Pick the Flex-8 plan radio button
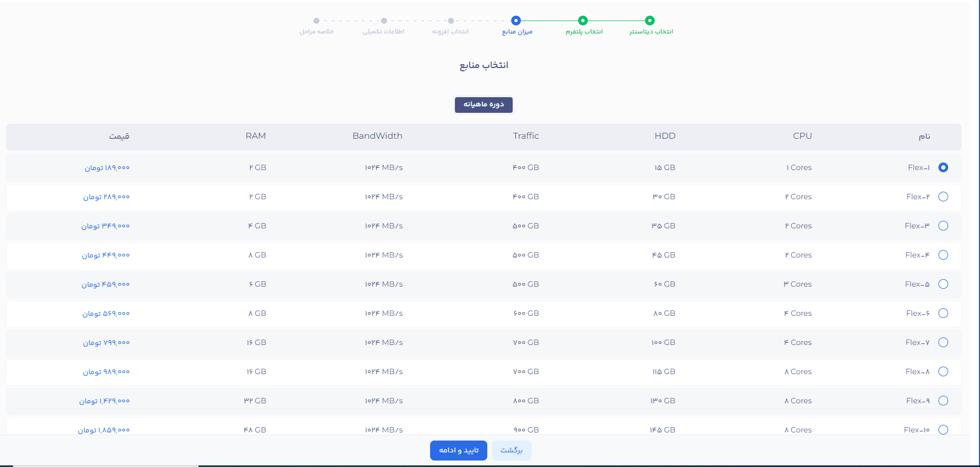The width and height of the screenshot is (980, 467). (943, 371)
